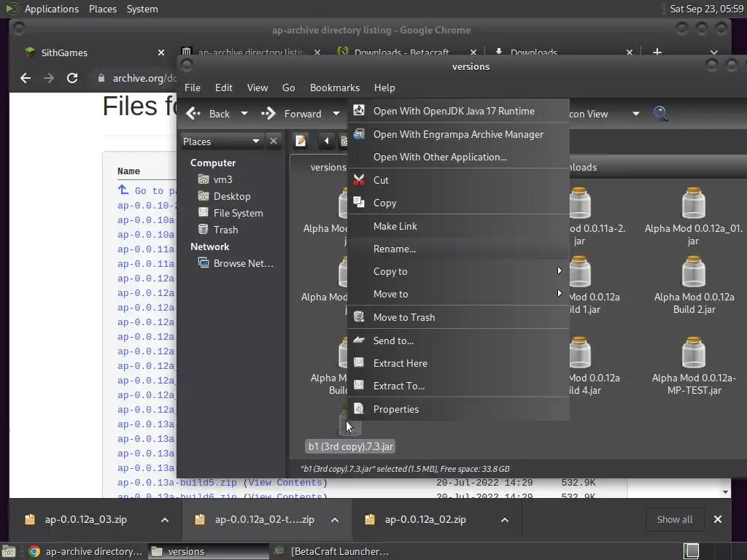Image resolution: width=747 pixels, height=560 pixels.
Task: Open a new Chrome tab
Action: click(657, 52)
